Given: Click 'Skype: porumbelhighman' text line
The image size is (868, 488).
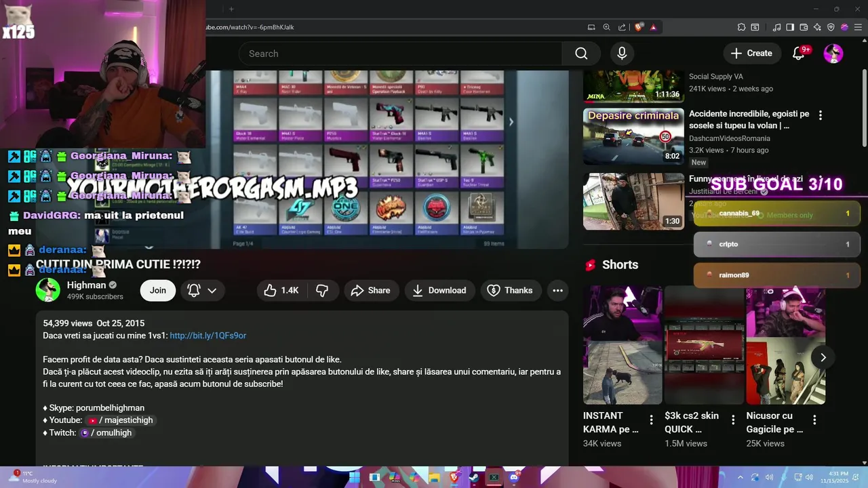Looking at the screenshot, I should point(94,408).
